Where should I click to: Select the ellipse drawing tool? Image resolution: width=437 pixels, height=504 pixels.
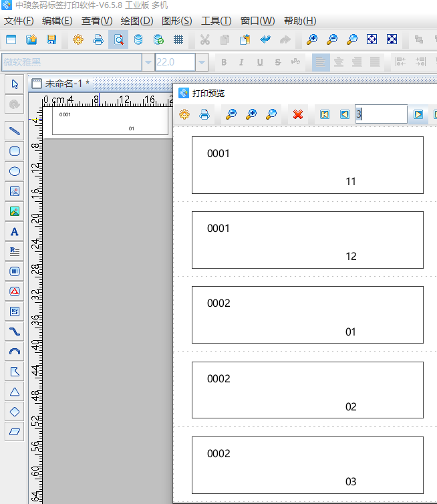(x=15, y=171)
